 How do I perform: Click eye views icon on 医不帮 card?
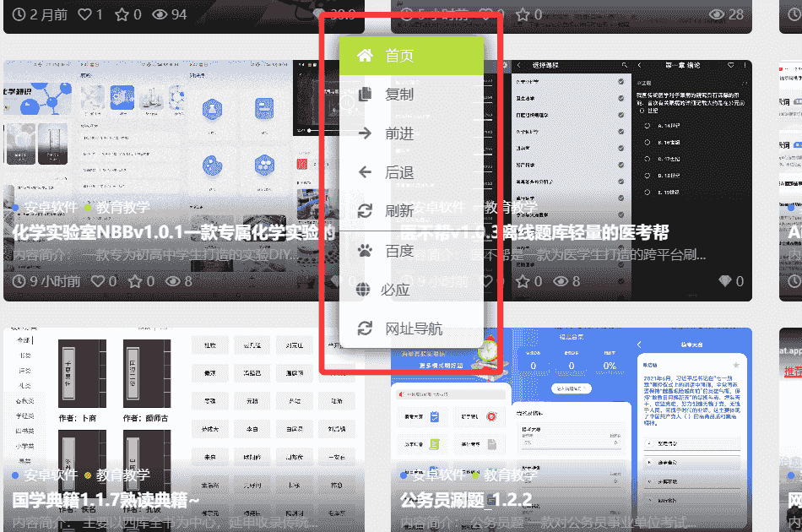coord(561,281)
